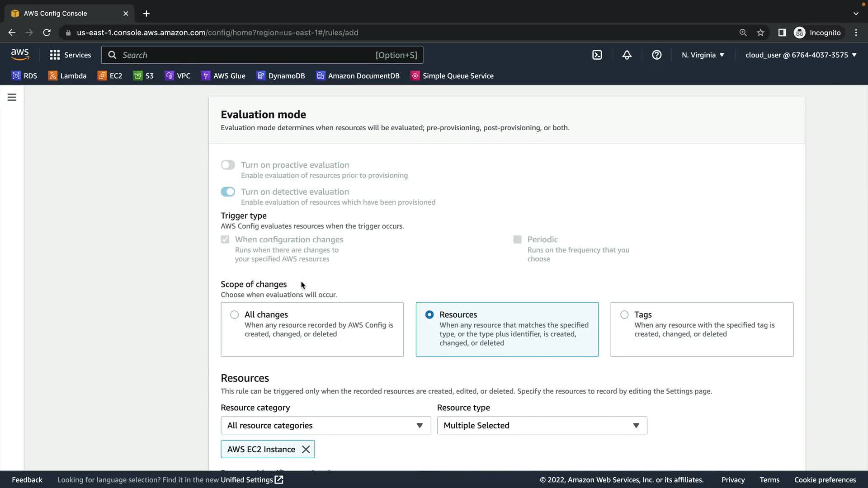Screen dimensions: 868x488
Task: Open the AWS CloudShell icon
Action: (x=597, y=55)
